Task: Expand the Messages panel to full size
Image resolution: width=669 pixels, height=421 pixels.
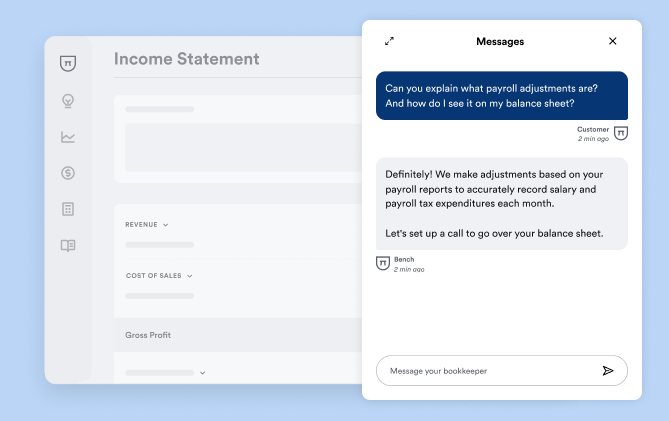Action: click(389, 41)
